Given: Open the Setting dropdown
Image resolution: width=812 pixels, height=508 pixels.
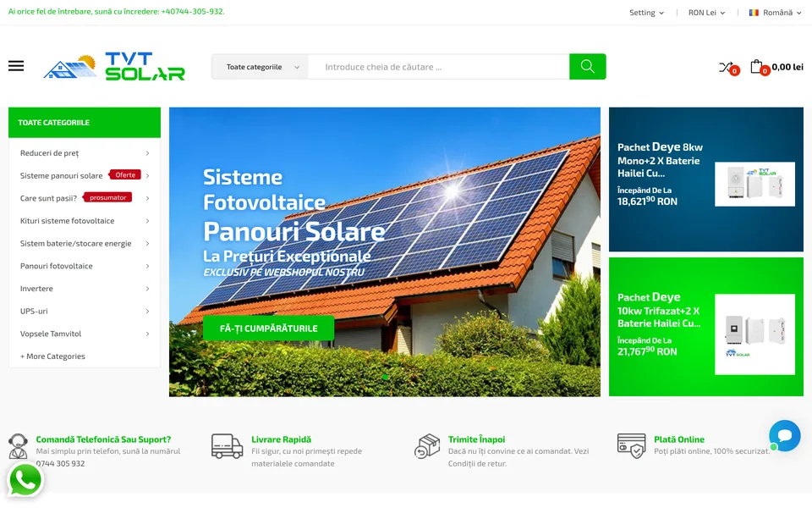Looking at the screenshot, I should tap(646, 13).
